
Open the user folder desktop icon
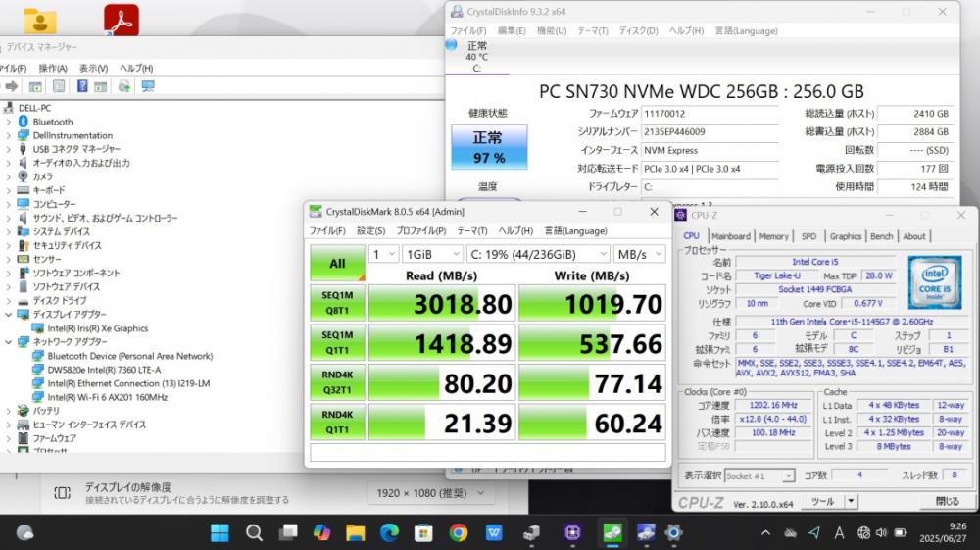(x=40, y=21)
